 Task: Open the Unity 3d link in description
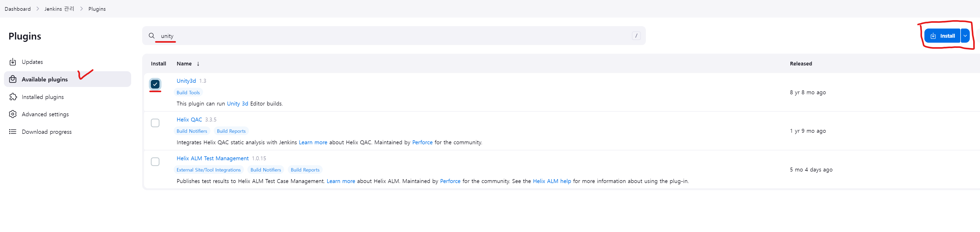[237, 104]
